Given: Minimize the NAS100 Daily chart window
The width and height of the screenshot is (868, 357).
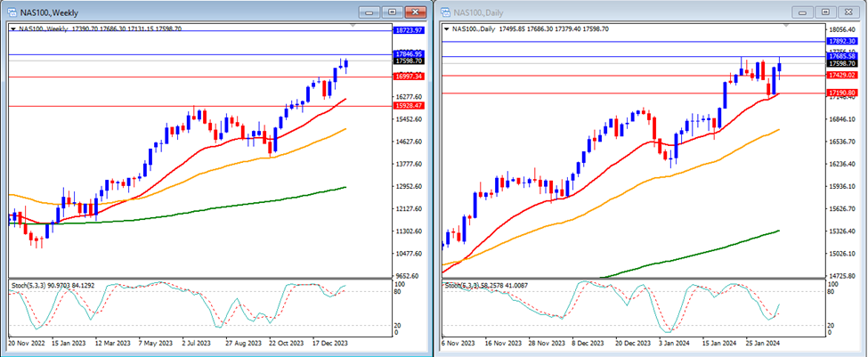Looking at the screenshot, I should [x=803, y=12].
